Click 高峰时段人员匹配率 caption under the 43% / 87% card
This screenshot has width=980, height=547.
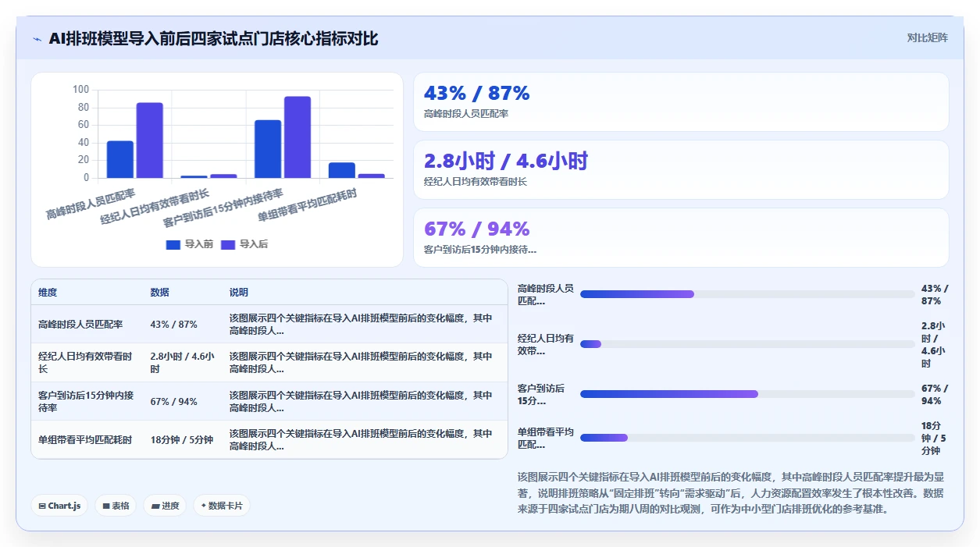pos(466,114)
